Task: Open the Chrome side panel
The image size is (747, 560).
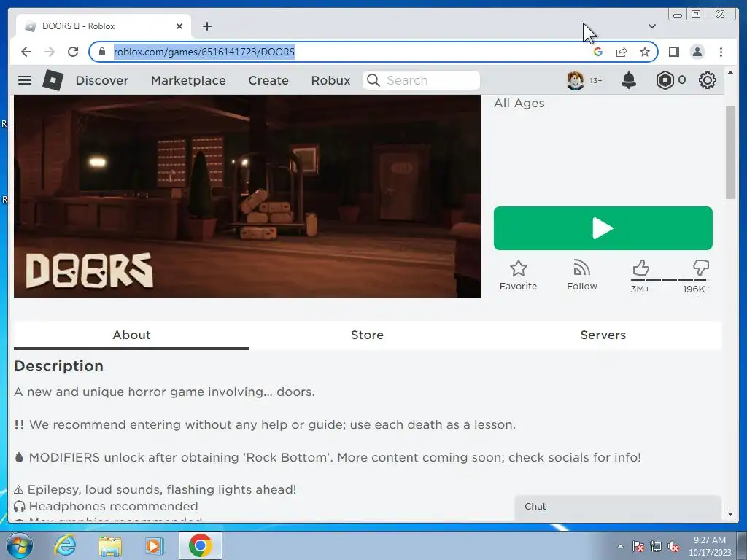Action: (673, 52)
